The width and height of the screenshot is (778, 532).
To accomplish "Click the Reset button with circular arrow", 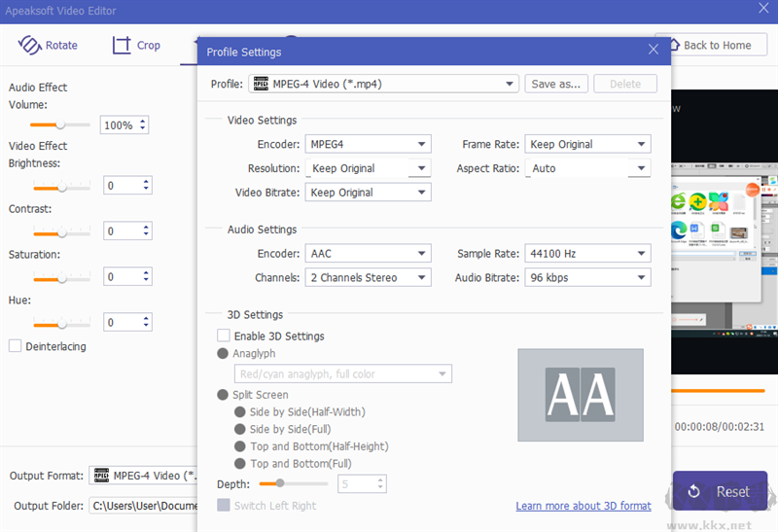I will pyautogui.click(x=720, y=491).
